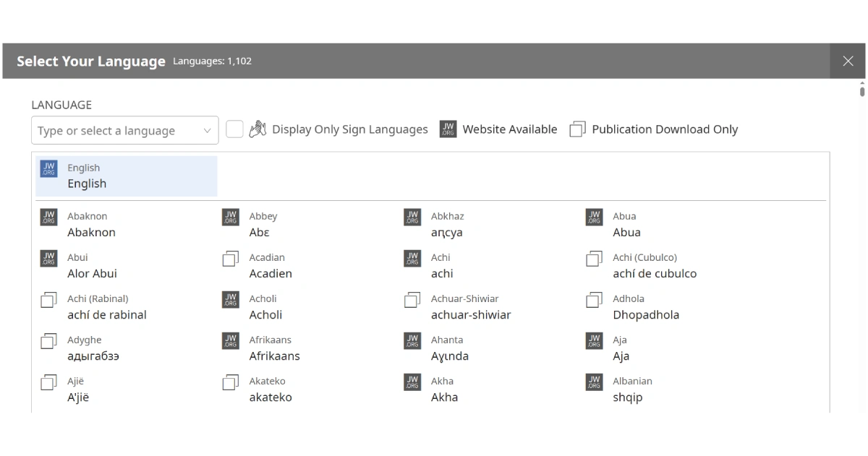The height and width of the screenshot is (456, 868).
Task: Click 'Ayɩnda' text
Action: [450, 356]
